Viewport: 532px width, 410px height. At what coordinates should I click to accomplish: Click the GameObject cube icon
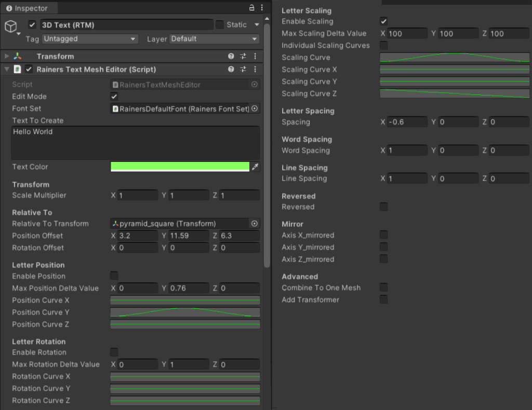[x=11, y=26]
